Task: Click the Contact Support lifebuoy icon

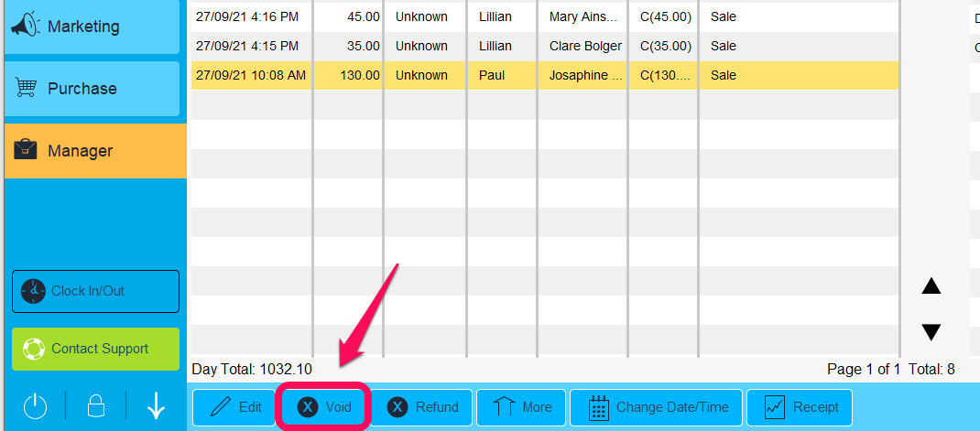Action: click(x=33, y=349)
